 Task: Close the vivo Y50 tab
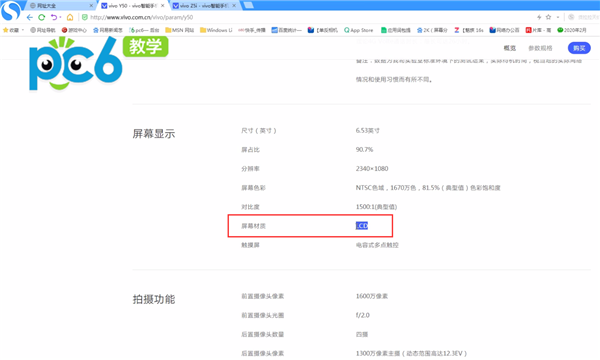163,6
